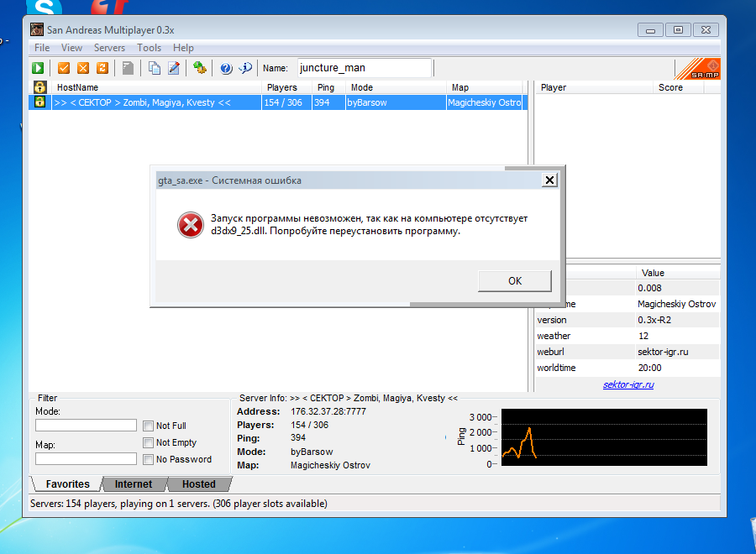Open the View menu

(71, 48)
